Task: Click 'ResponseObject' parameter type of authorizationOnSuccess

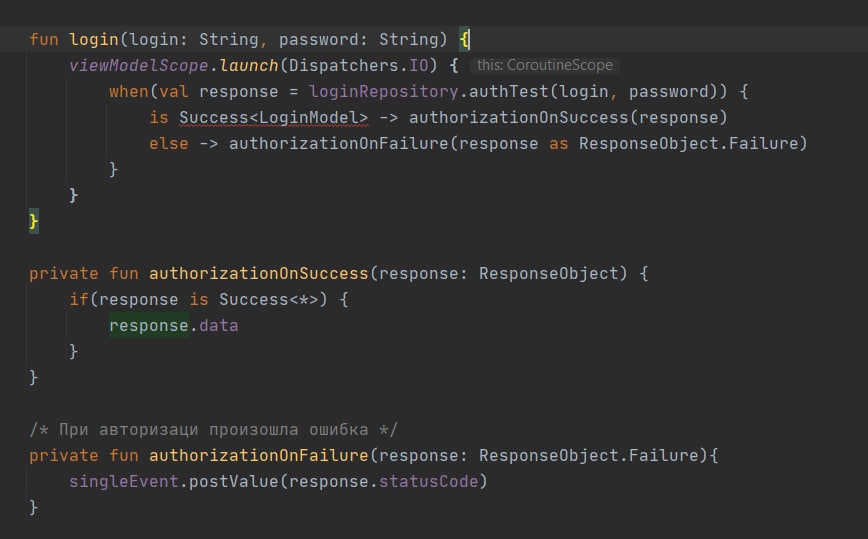Action: click(x=549, y=273)
